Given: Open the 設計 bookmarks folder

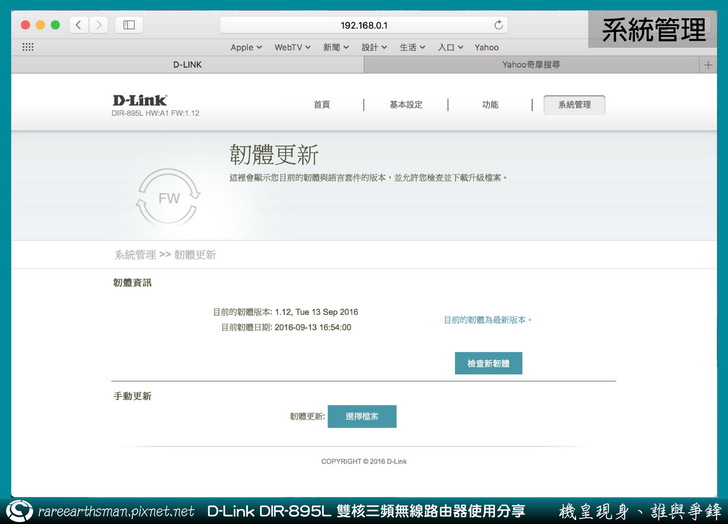Looking at the screenshot, I should (x=375, y=47).
